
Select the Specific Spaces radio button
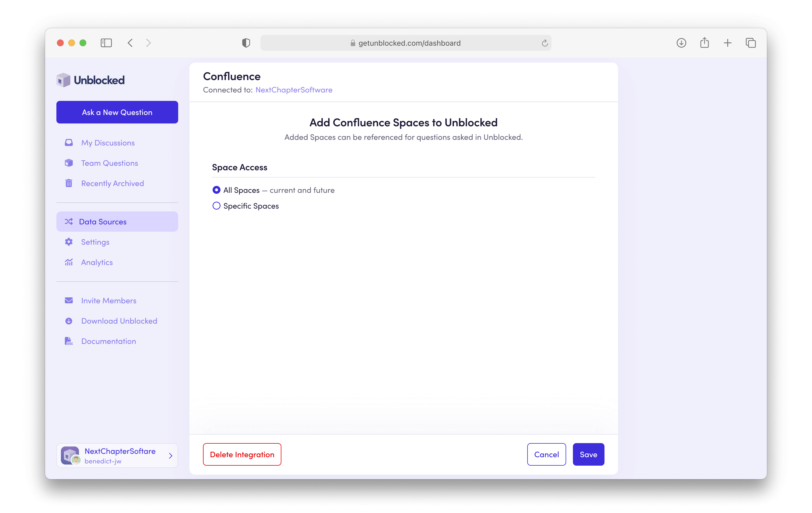(217, 205)
